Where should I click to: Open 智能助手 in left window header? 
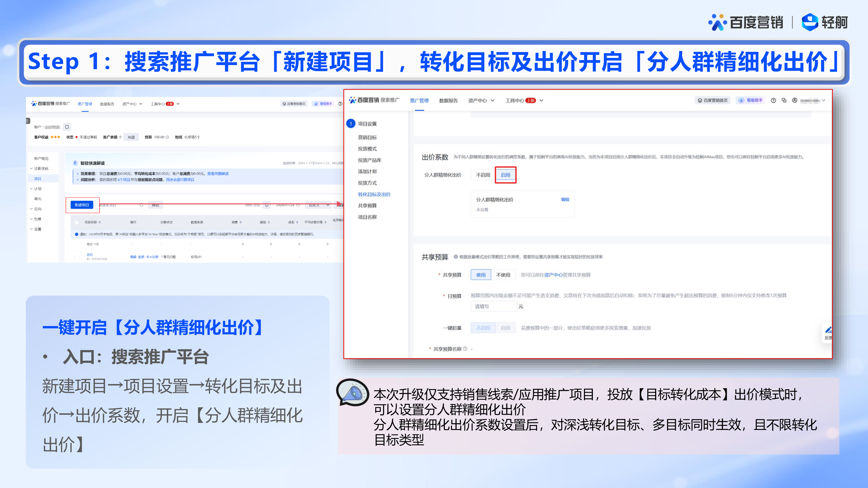(323, 104)
